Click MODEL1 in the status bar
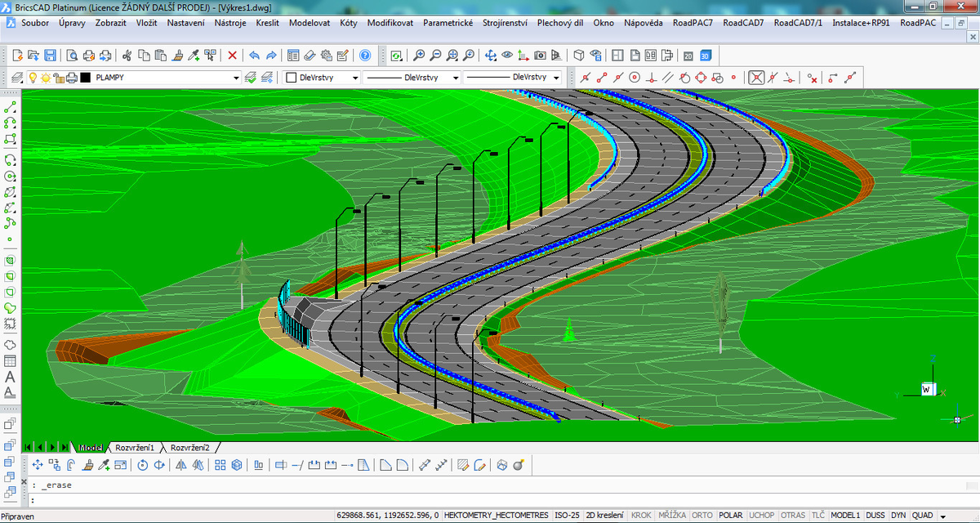980x523 pixels. (845, 516)
